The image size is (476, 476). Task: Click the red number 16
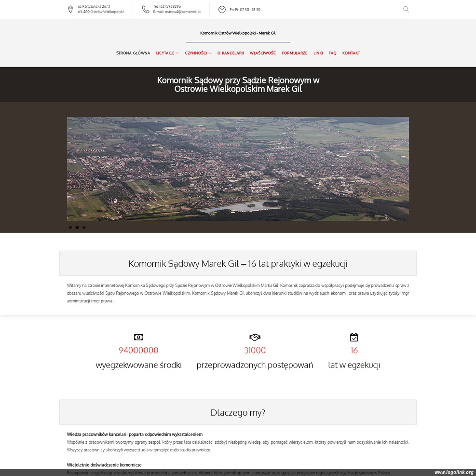[x=354, y=350]
